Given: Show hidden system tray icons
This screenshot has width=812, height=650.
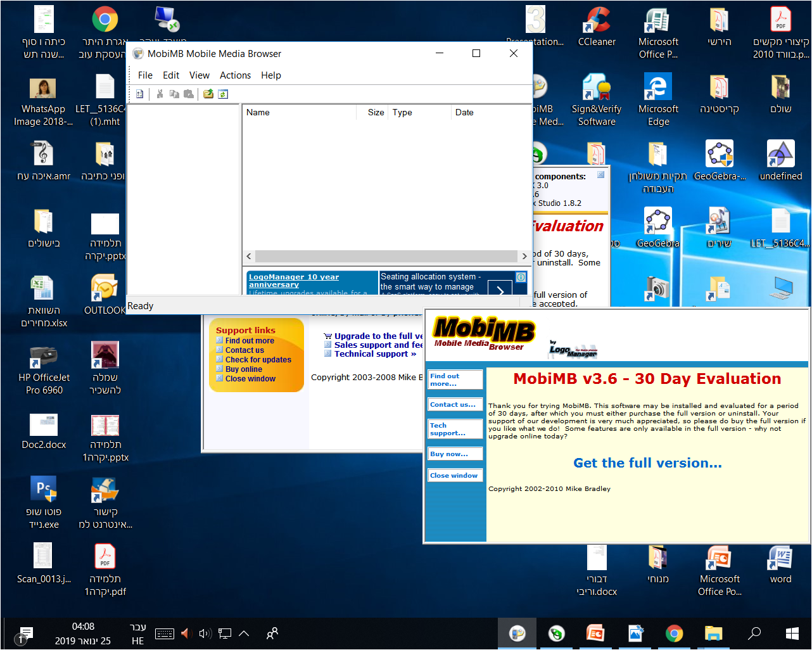Looking at the screenshot, I should click(244, 634).
